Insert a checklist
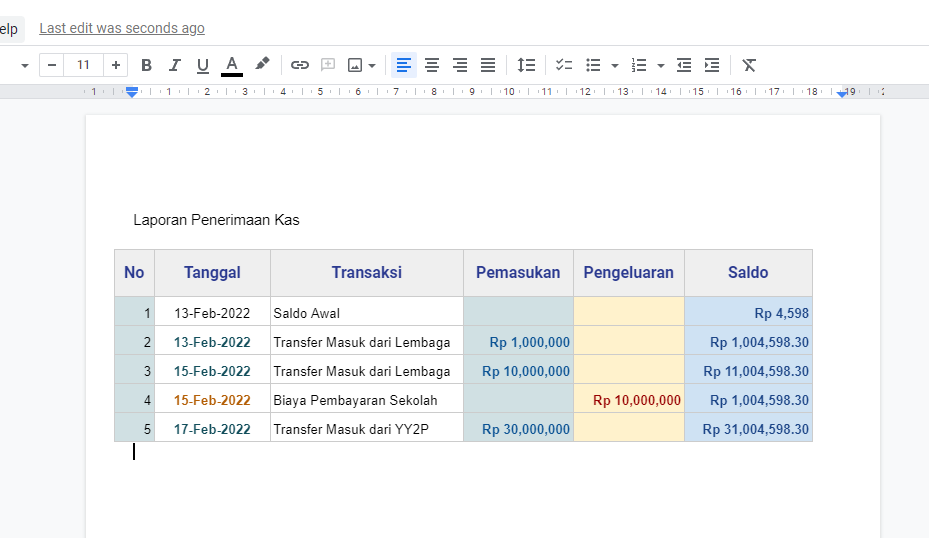The height and width of the screenshot is (538, 929). coord(564,65)
